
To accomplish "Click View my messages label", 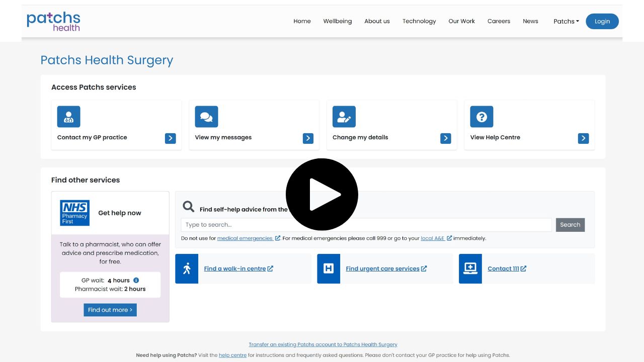I will [223, 137].
